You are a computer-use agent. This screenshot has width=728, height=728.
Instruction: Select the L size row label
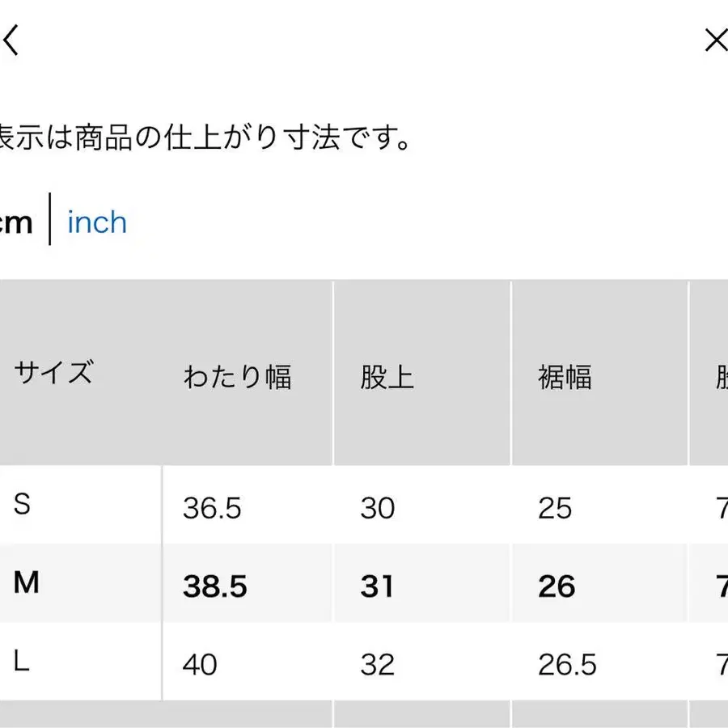(22, 662)
